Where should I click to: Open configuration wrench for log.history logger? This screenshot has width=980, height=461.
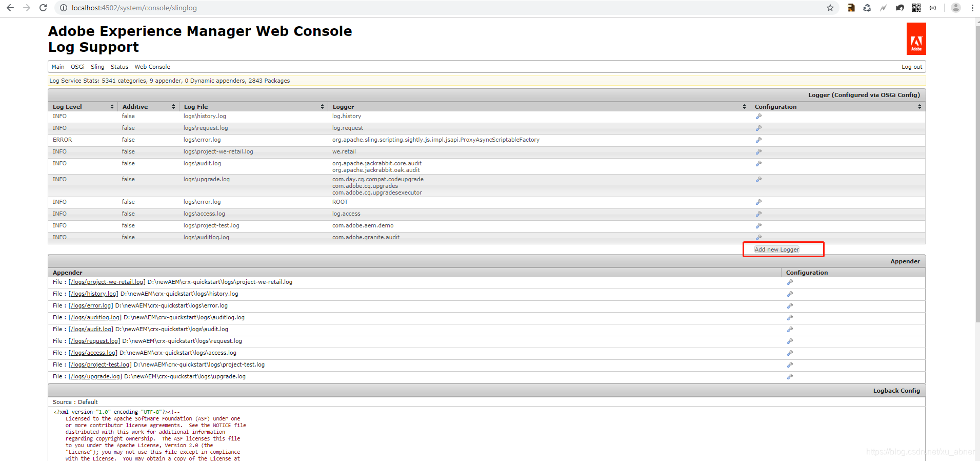point(758,117)
